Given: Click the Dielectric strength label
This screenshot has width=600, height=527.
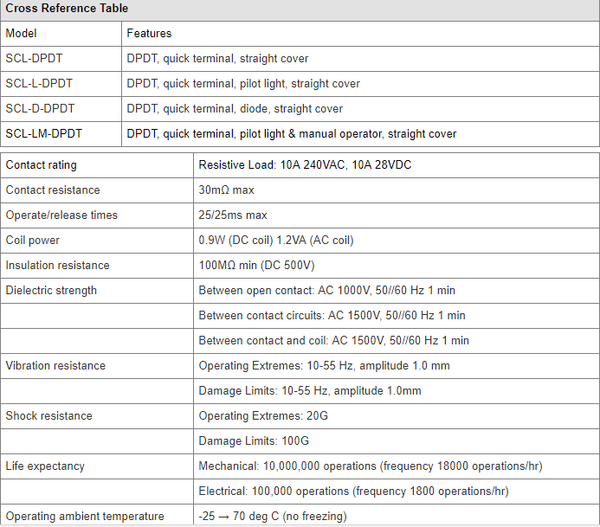Looking at the screenshot, I should [x=52, y=290].
